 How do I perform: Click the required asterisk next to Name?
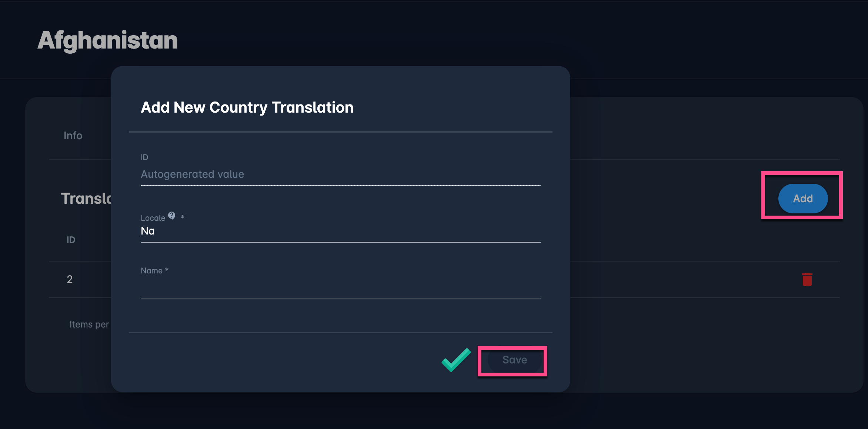tap(167, 270)
